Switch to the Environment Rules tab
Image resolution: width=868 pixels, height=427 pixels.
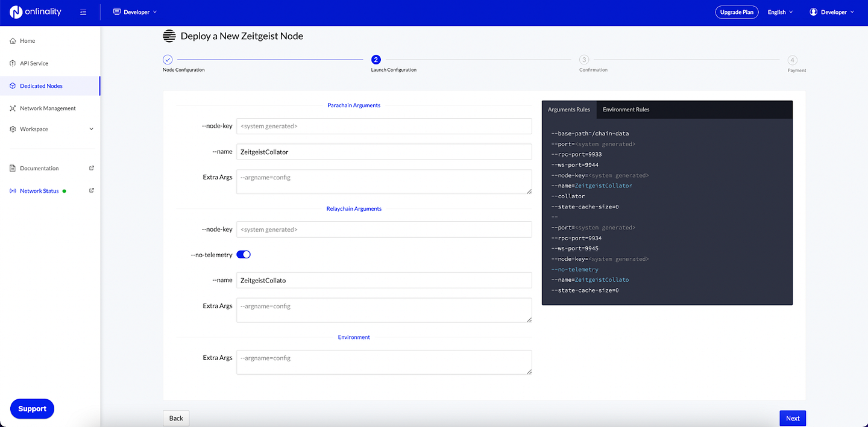pyautogui.click(x=626, y=110)
